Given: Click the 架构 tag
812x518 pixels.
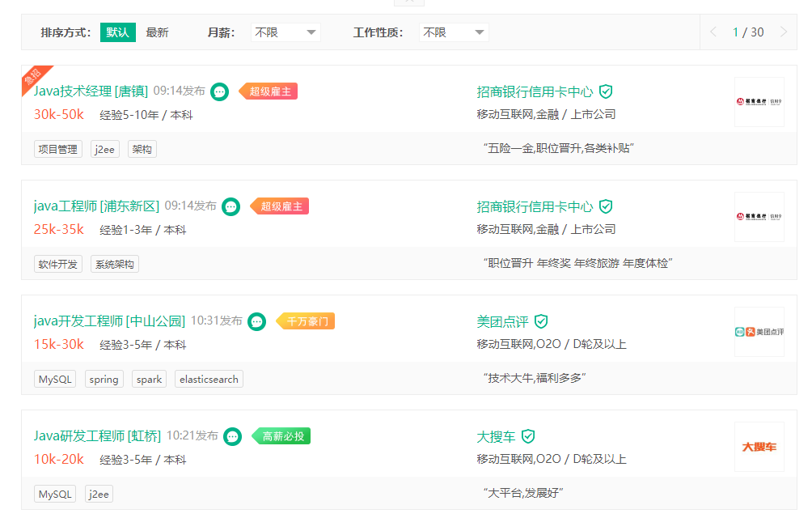Looking at the screenshot, I should click(142, 149).
